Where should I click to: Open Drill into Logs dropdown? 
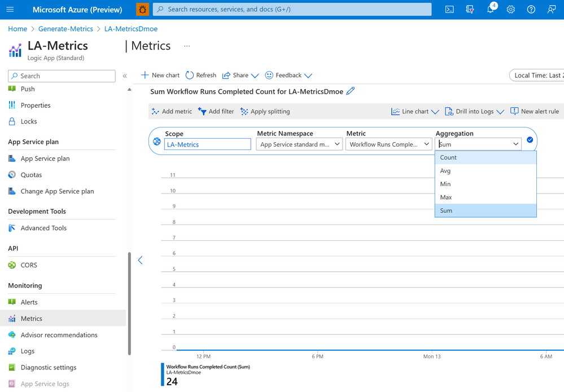474,111
